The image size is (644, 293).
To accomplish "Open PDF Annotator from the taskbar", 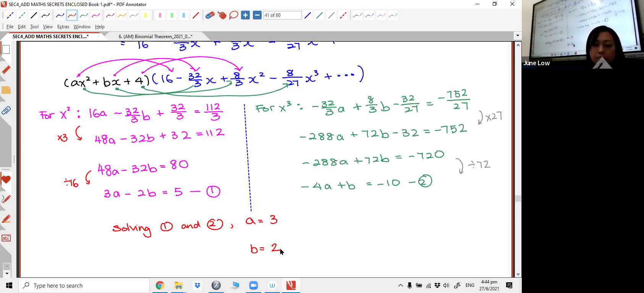I will coord(291,285).
